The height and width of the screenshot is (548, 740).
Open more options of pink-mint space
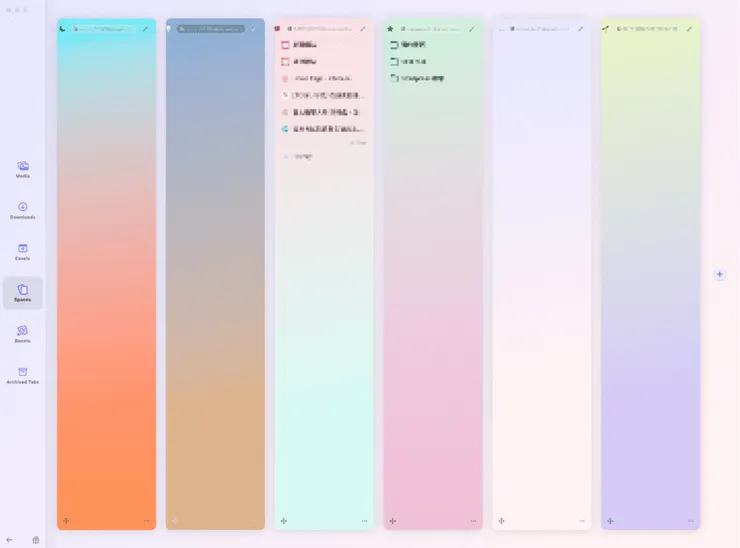(x=364, y=521)
